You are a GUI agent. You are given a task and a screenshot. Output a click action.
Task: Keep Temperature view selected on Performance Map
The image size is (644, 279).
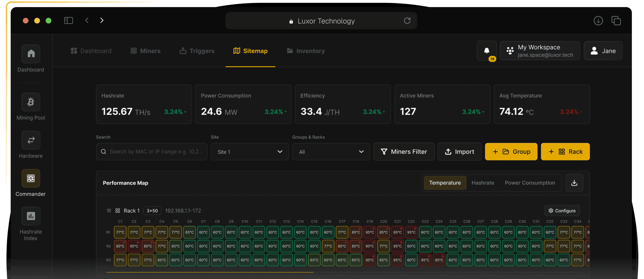(x=445, y=183)
